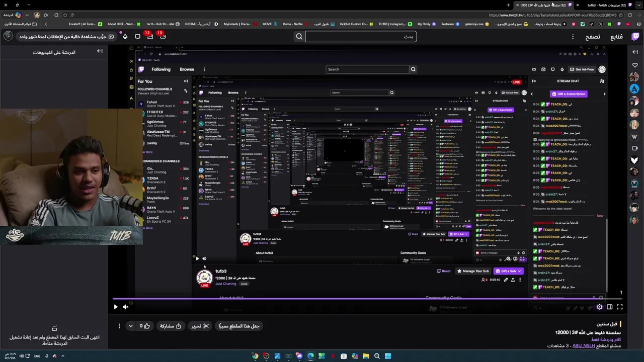644x362 pixels.
Task: Click جعل هذا المقطع مميزًا button
Action: click(238, 326)
